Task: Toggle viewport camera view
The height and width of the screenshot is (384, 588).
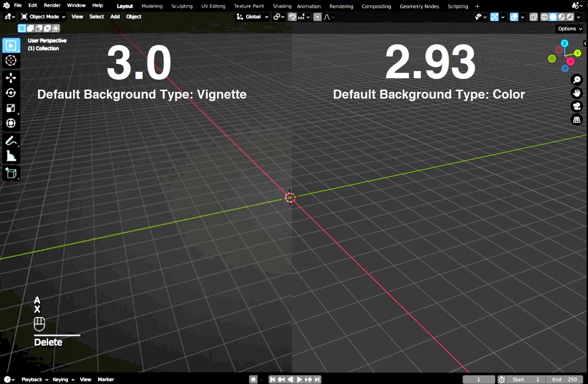Action: click(577, 106)
